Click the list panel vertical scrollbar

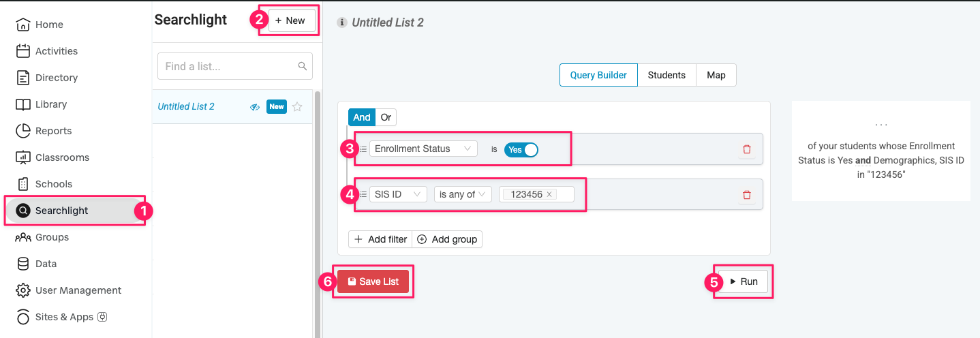click(317, 204)
